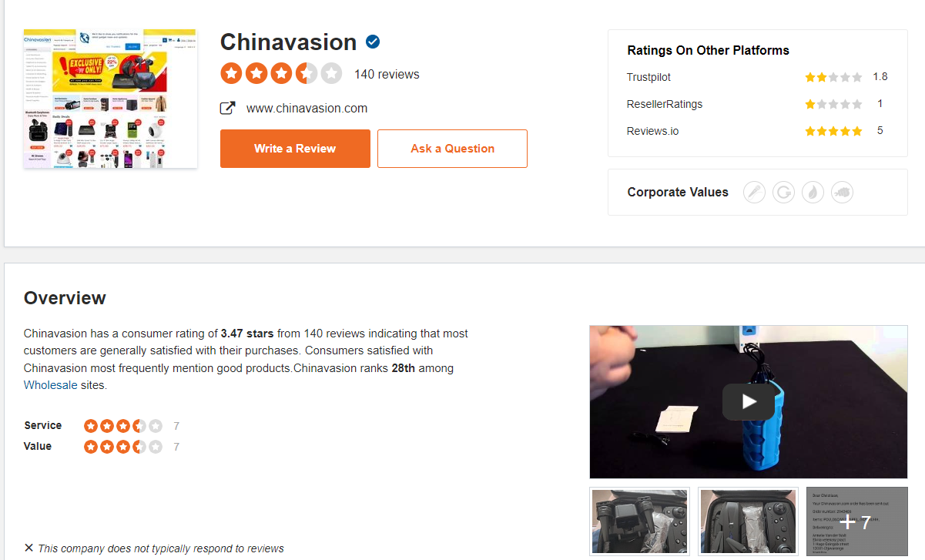Viewport: 925px width, 560px height.
Task: Open the 140 reviews count link
Action: tap(387, 75)
